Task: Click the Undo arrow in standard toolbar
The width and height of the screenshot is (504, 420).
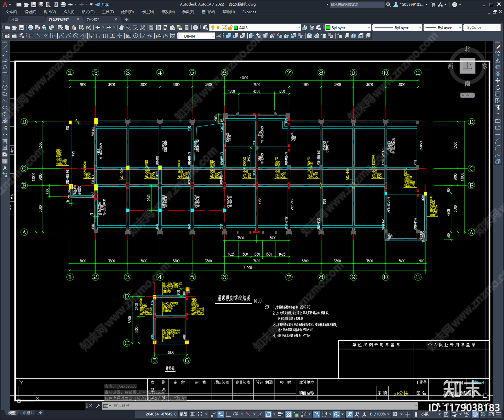Action: 98,28
